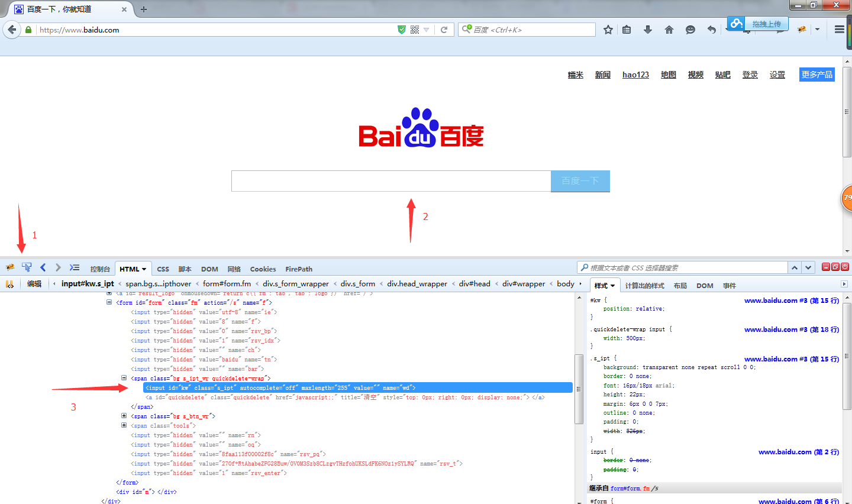Click the 编辑 edit button
This screenshot has width=852, height=504.
tap(34, 284)
